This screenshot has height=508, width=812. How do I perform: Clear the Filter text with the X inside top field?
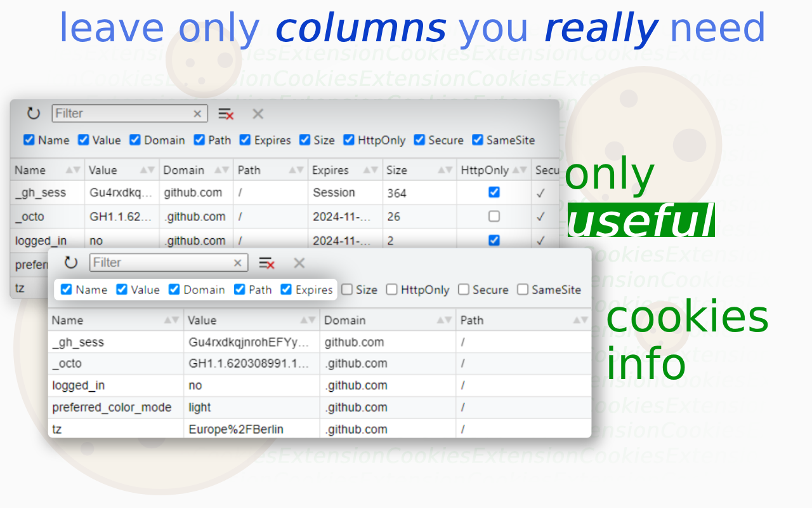pos(197,113)
